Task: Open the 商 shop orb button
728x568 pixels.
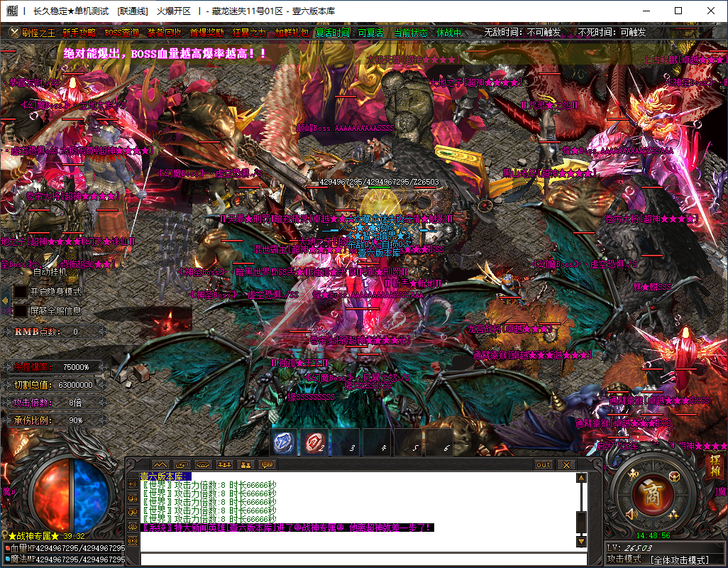Action: coord(652,494)
